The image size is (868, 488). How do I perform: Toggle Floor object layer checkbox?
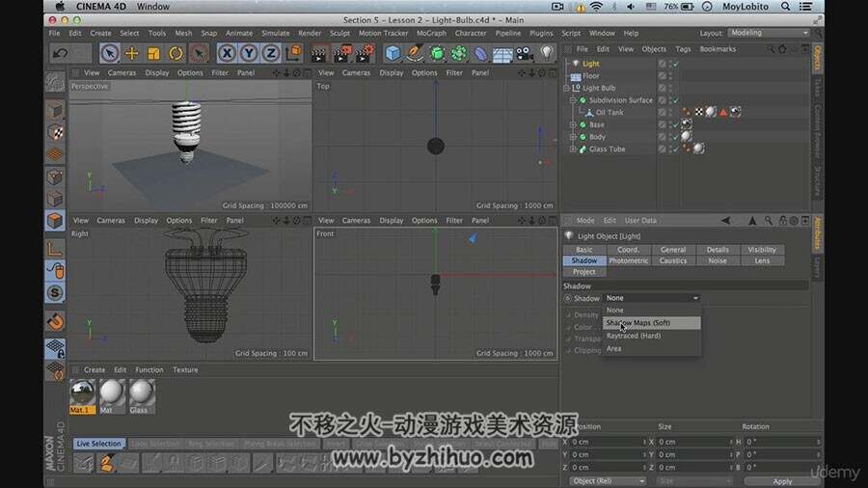[662, 76]
